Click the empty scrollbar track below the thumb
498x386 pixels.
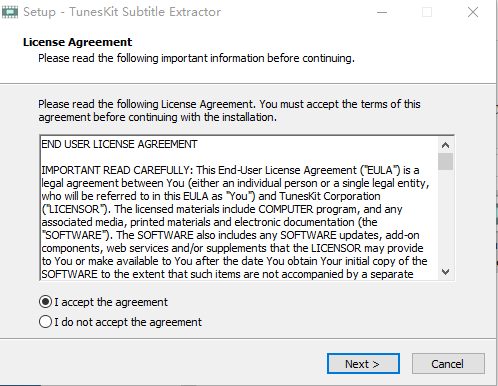[445, 217]
